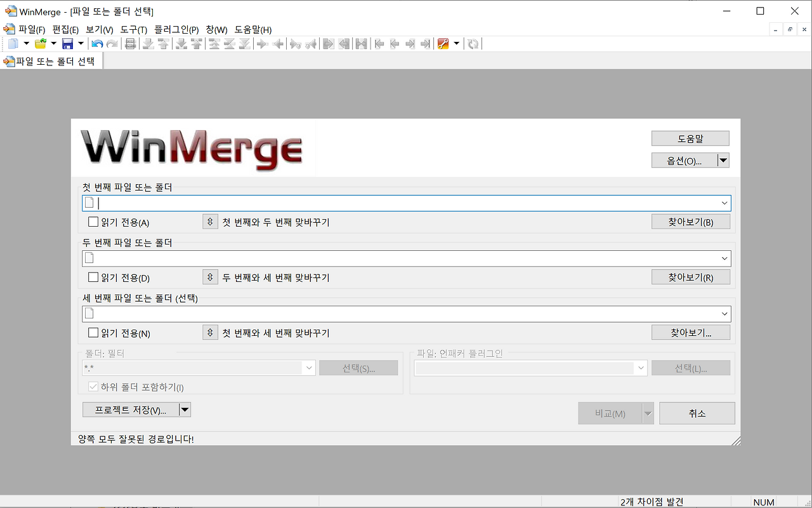Expand the 프로젝트 저장(V) dropdown arrow
Screen dimensions: 812x508
pos(185,409)
